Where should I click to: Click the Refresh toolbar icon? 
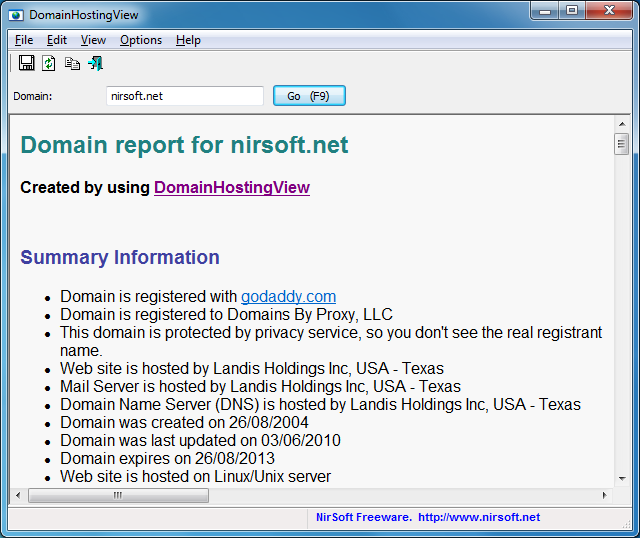[x=49, y=63]
